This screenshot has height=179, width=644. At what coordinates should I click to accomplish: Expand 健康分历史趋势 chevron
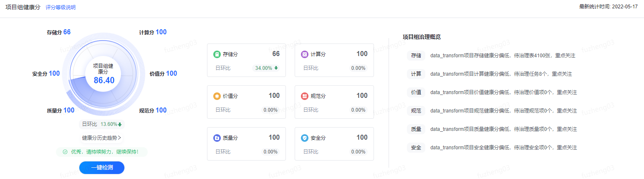[x=120, y=138]
